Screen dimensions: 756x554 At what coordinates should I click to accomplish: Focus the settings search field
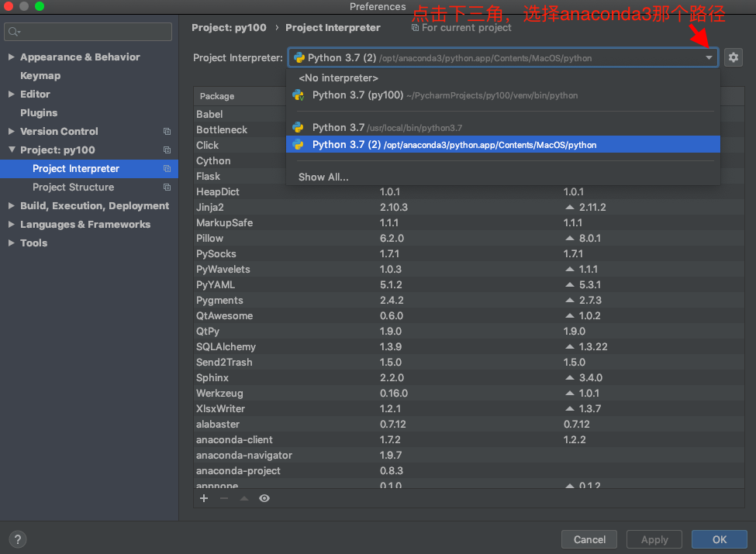click(88, 32)
